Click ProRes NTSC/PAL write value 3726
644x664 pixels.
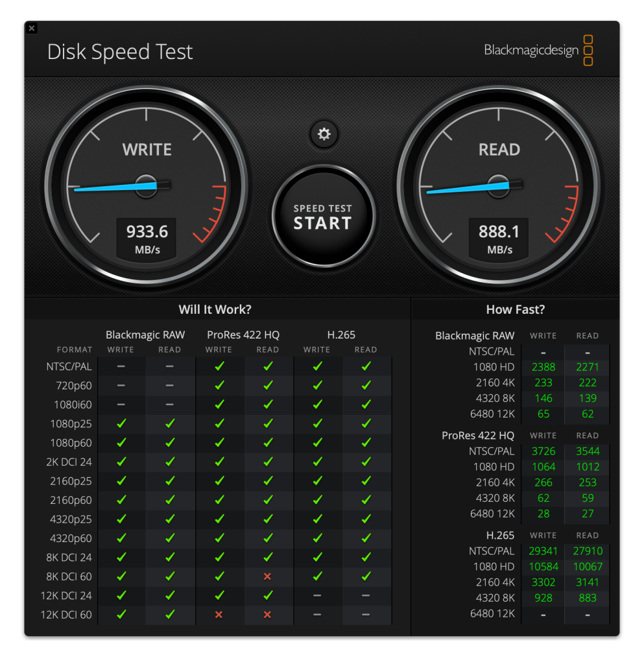point(543,451)
